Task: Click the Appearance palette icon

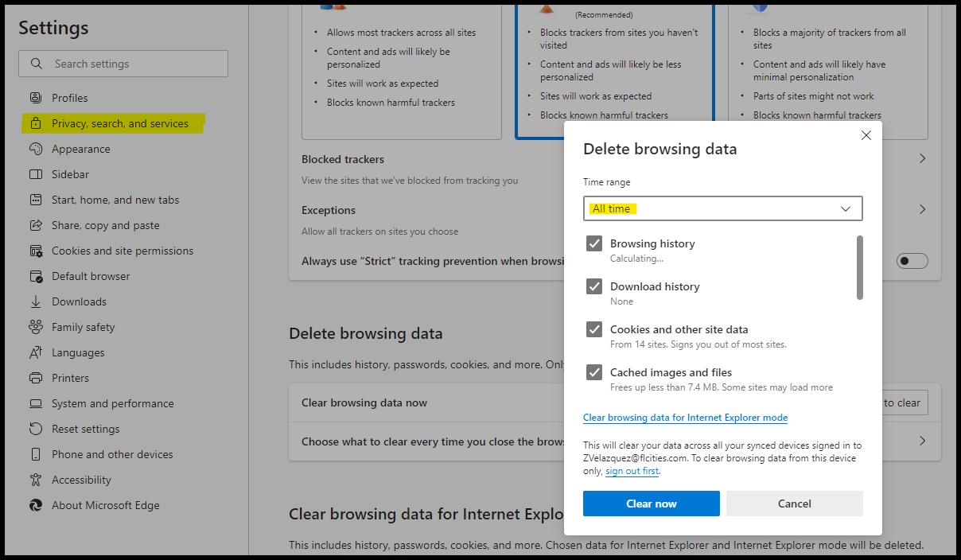Action: [36, 149]
